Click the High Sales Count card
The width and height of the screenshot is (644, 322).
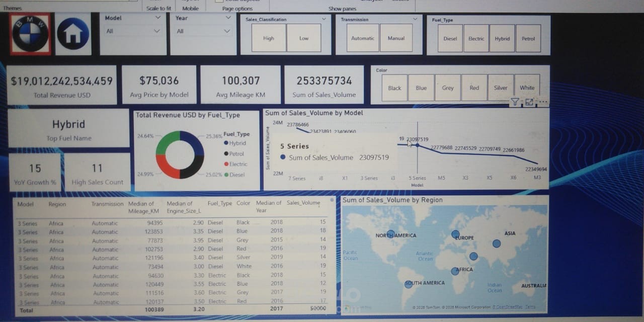pos(97,173)
